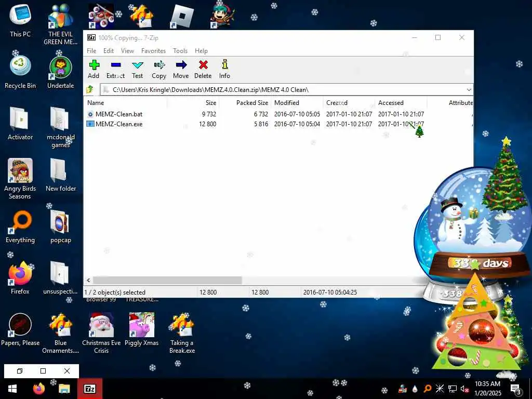Go up one folder level arrow
The image size is (532, 399).
[x=90, y=89]
